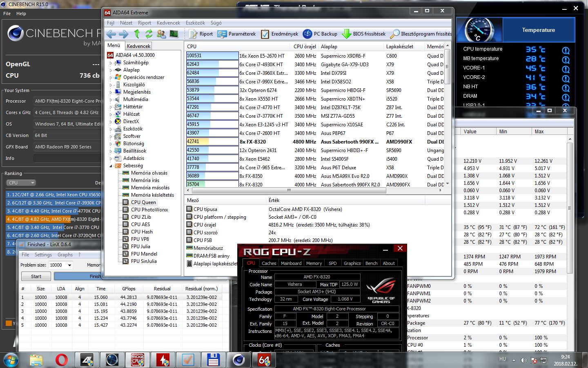This screenshot has width=588, height=368.
Task: Click the green graph monitor icon in AIDA64
Action: pyautogui.click(x=174, y=34)
